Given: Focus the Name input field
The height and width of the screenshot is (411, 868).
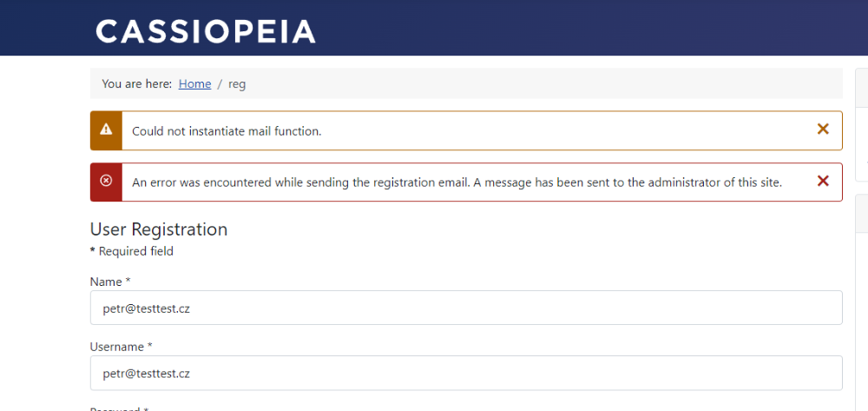Looking at the screenshot, I should [x=466, y=308].
